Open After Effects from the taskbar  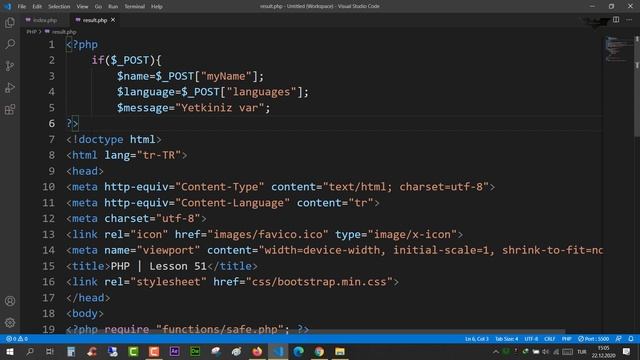[174, 351]
